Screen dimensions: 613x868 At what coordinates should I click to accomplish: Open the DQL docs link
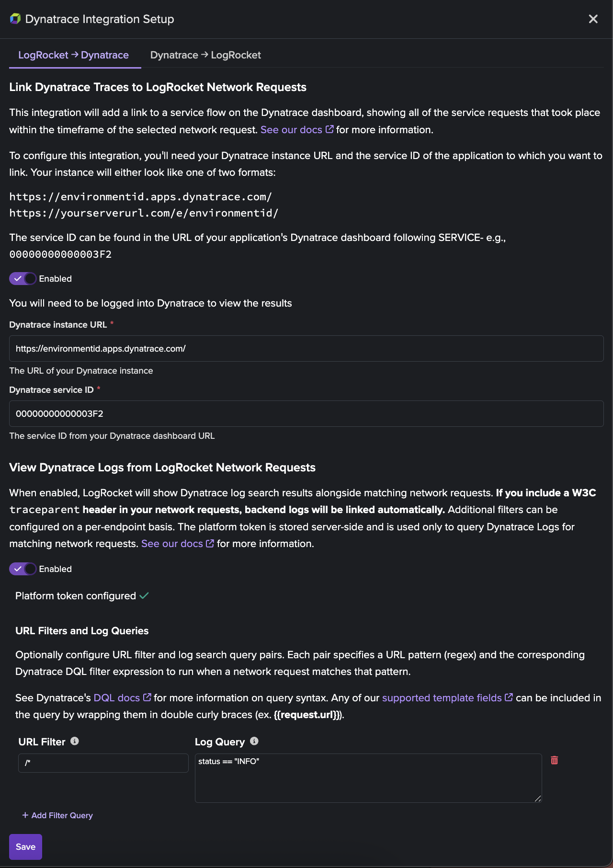117,697
